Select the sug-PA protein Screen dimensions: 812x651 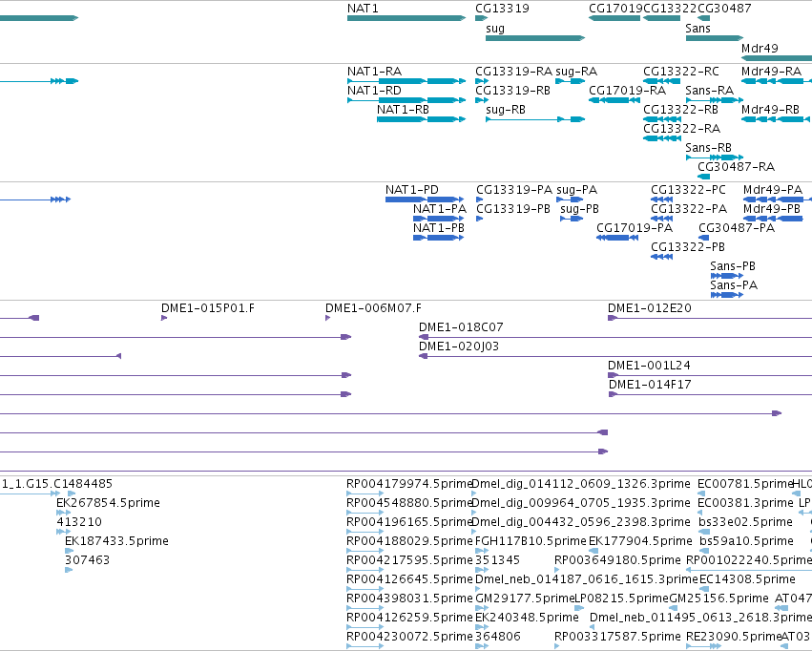pyautogui.click(x=571, y=199)
